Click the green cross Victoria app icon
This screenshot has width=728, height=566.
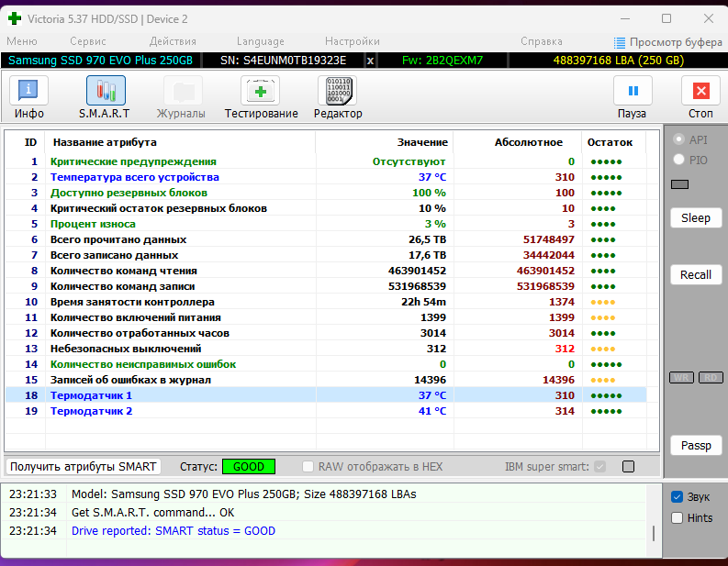tap(15, 18)
